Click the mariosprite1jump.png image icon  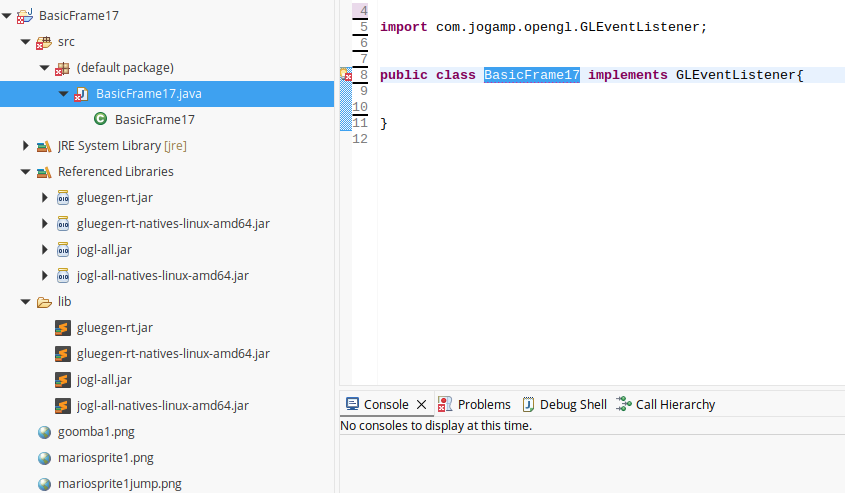click(x=44, y=484)
